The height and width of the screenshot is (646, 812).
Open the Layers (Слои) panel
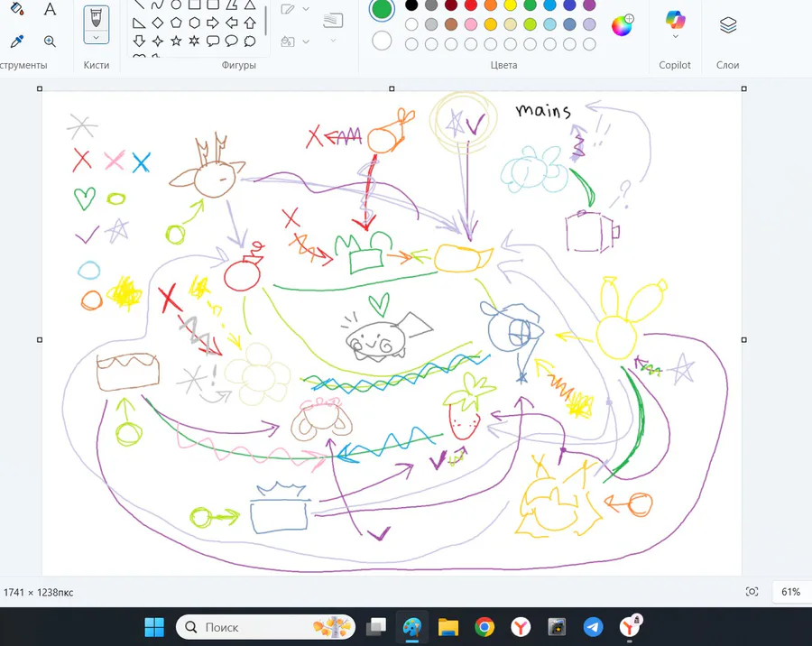728,25
